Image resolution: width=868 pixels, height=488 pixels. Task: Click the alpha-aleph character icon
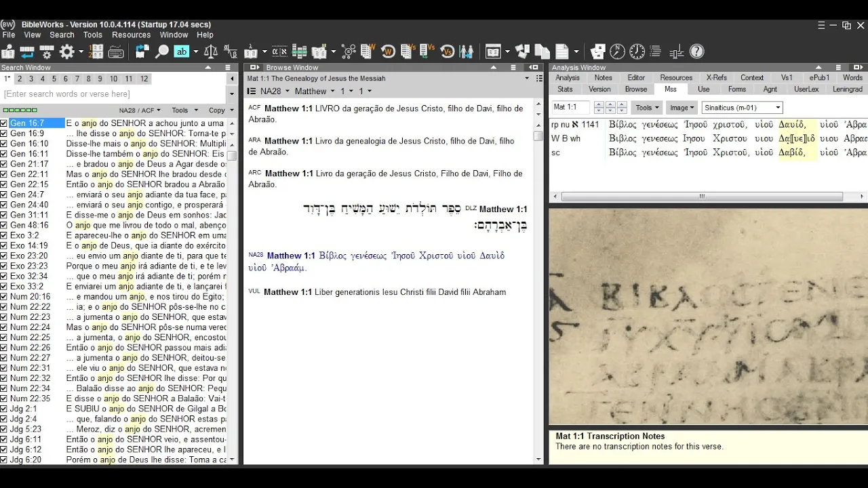coord(279,52)
